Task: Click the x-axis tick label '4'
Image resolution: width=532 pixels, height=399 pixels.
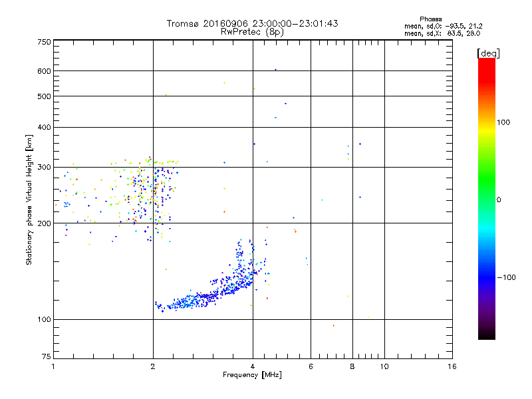Action: tap(253, 366)
